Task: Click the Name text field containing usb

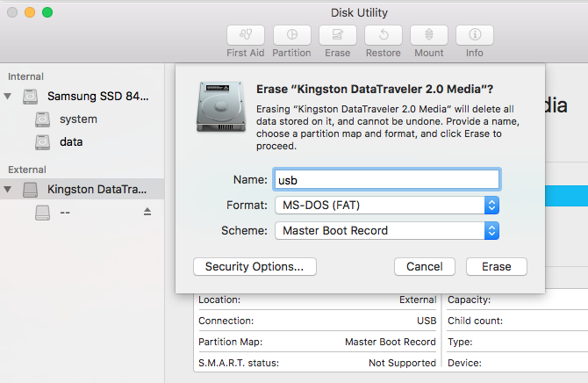Action: coord(386,179)
